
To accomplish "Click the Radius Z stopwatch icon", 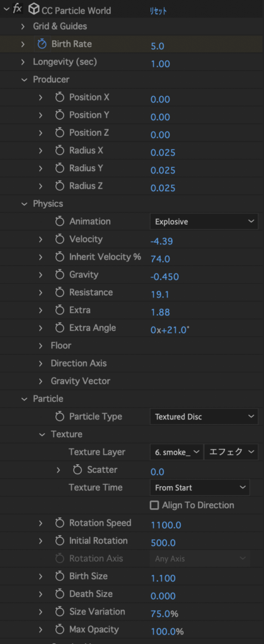I will tap(60, 186).
